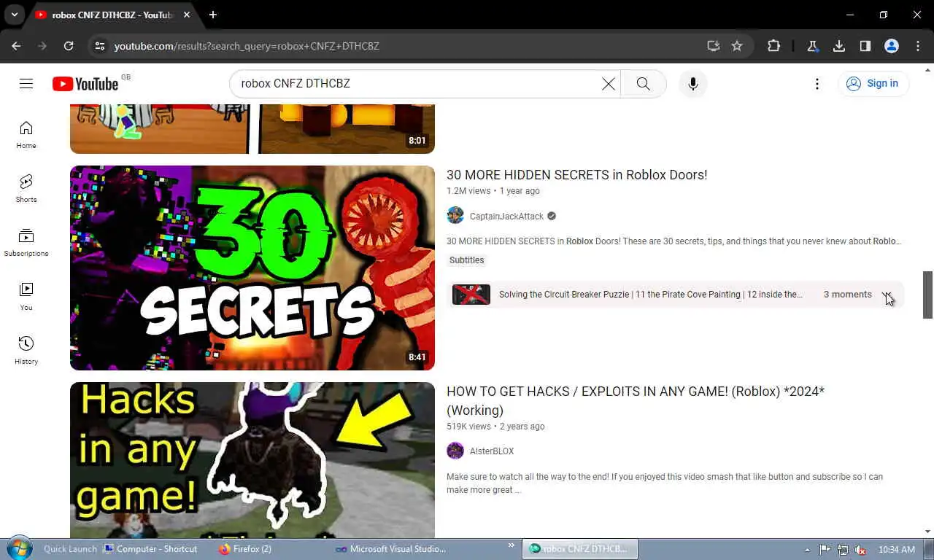Open Chrome Labs flask icon
Viewport: 934px width, 560px height.
(812, 46)
